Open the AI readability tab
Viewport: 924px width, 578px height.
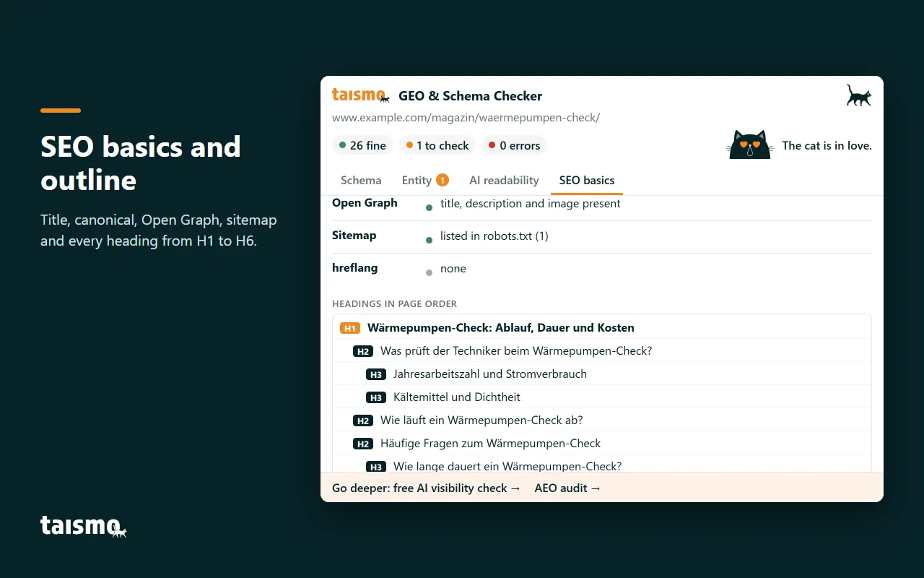[x=504, y=180]
